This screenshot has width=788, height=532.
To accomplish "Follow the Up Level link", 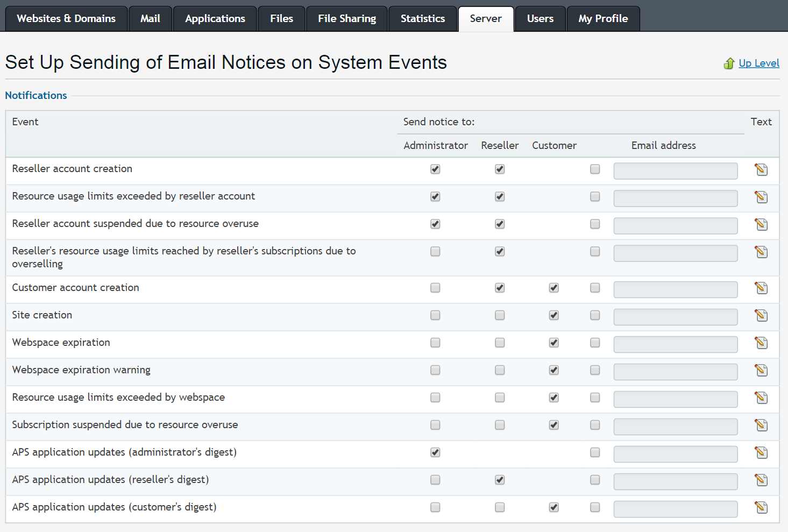I will [x=758, y=63].
